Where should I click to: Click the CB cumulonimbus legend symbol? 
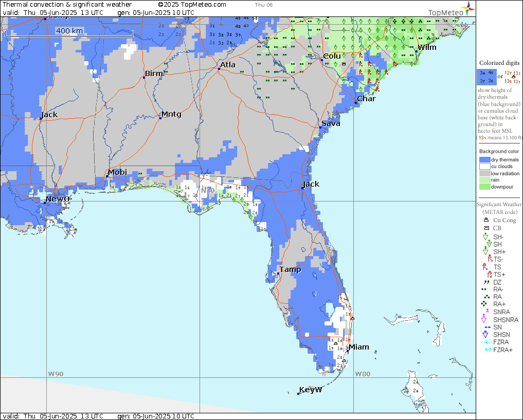486,228
